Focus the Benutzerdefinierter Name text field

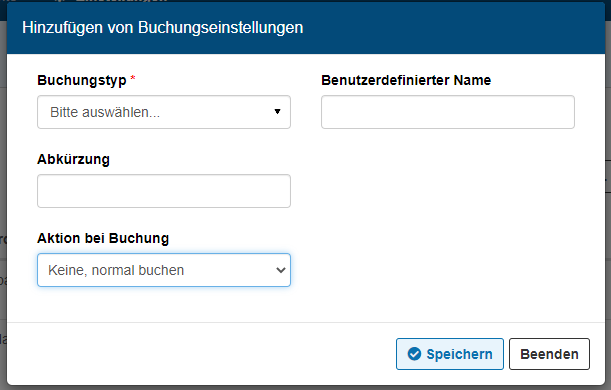click(448, 112)
